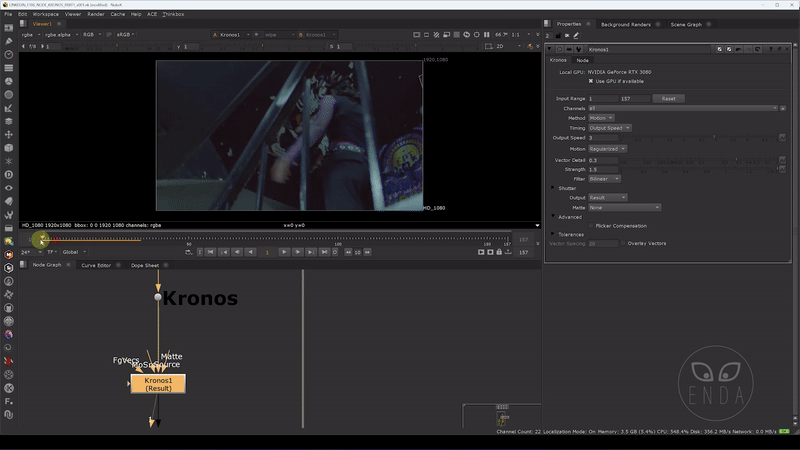Click the Kronos1 node in the graph
This screenshot has width=800, height=450.
tap(158, 383)
